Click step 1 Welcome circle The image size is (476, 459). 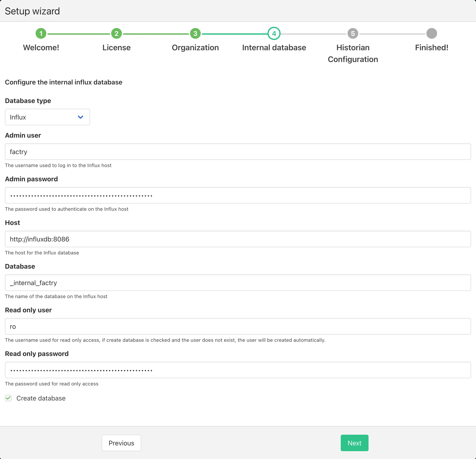[41, 34]
